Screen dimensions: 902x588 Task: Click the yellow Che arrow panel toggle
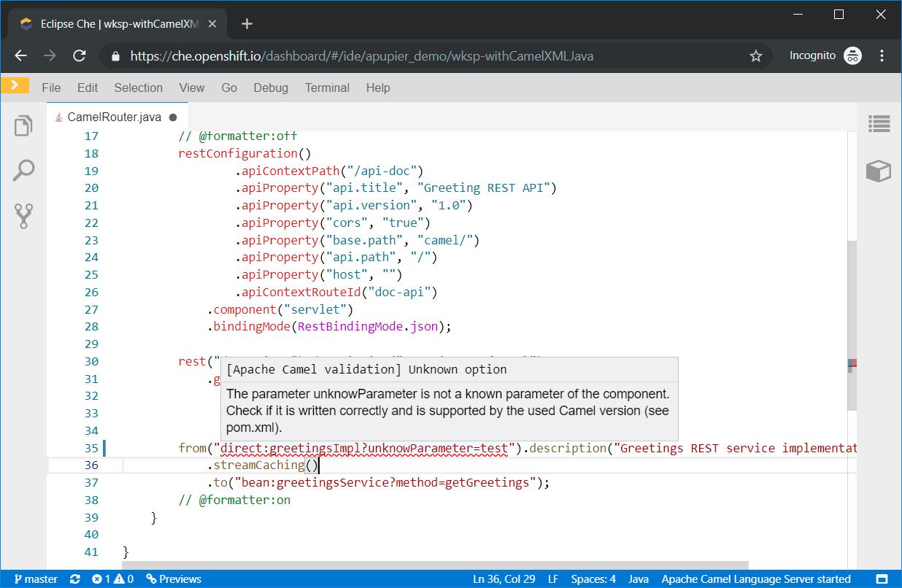pos(15,85)
